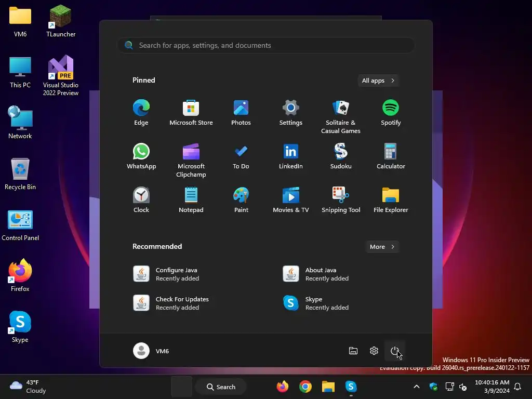Screen dimensions: 532x399
Task: Launch LinkedIn pinned app
Action: click(291, 156)
